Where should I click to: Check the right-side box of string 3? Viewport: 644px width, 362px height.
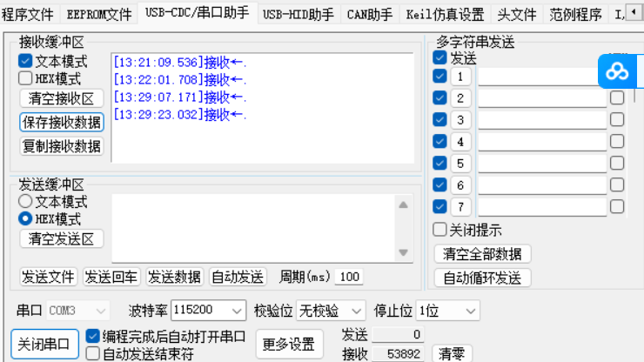coord(617,119)
